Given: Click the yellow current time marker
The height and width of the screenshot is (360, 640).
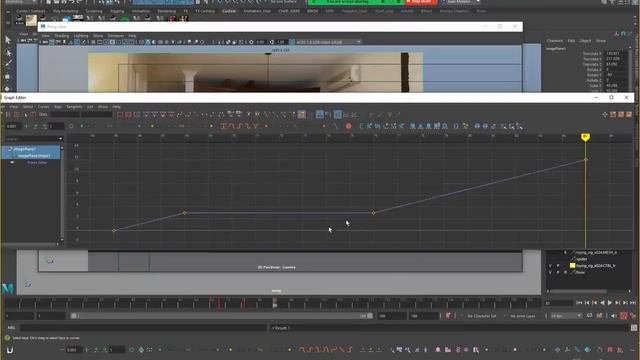Looking at the screenshot, I should coord(585,137).
